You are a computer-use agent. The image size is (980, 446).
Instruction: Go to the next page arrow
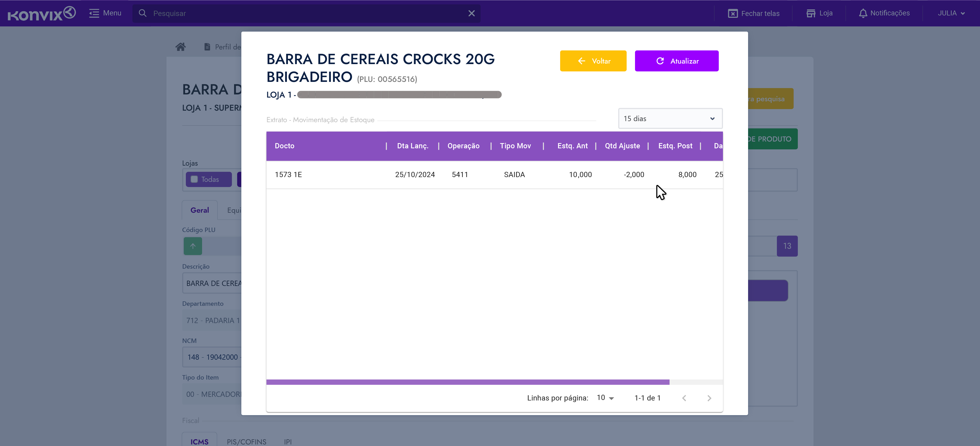[709, 398]
